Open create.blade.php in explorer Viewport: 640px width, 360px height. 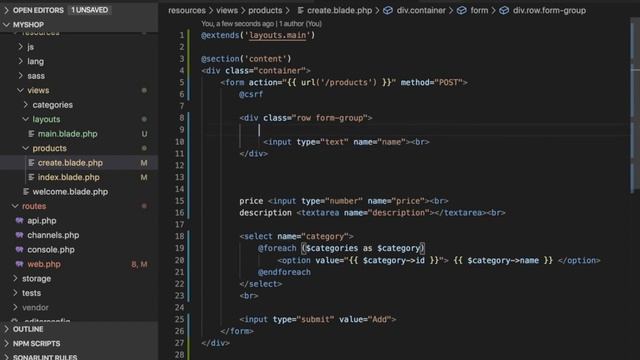pos(70,163)
